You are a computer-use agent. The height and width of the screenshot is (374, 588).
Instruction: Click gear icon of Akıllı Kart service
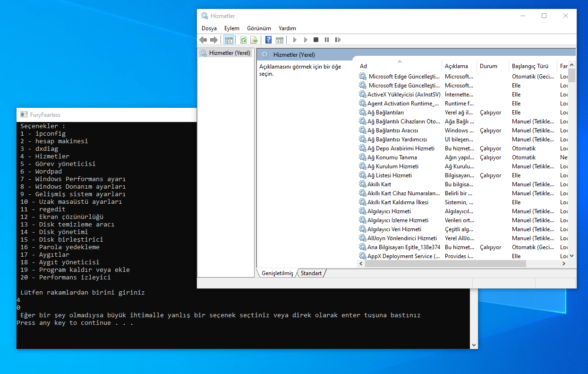(x=362, y=184)
